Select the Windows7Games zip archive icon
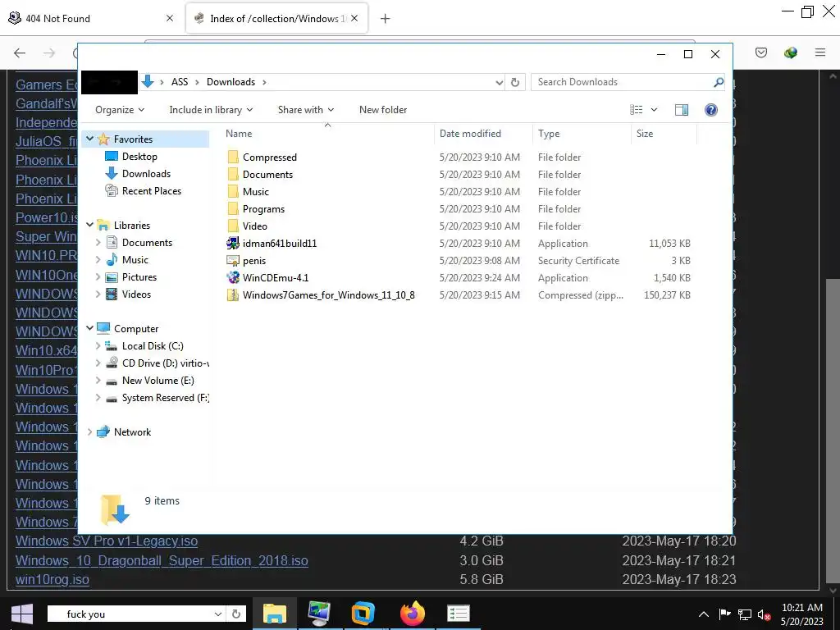 (x=232, y=295)
